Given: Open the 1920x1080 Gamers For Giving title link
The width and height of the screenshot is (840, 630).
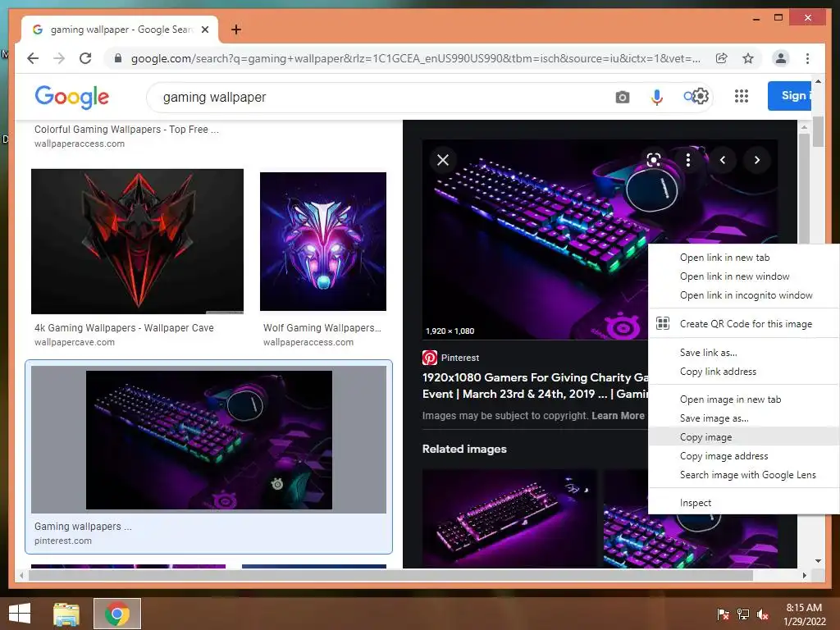Looking at the screenshot, I should click(535, 386).
